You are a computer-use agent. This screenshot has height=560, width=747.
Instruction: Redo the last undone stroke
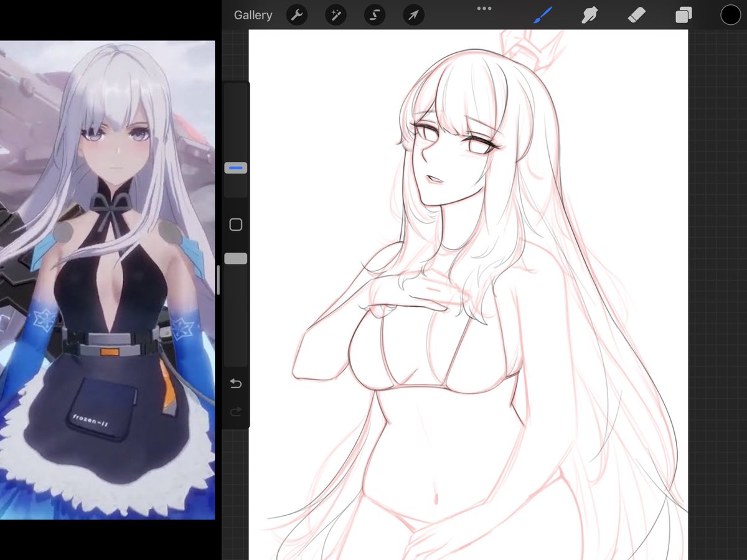[236, 411]
